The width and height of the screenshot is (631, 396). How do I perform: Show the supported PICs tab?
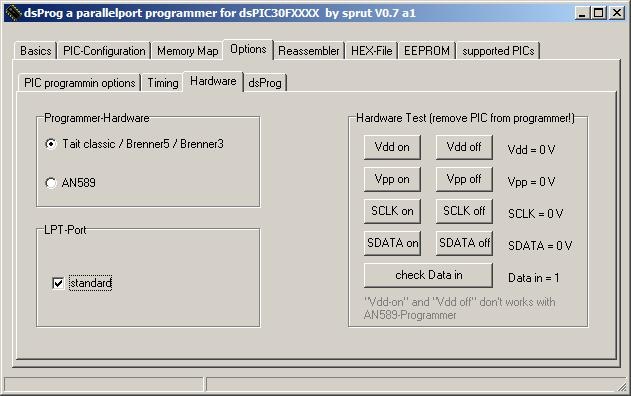click(x=498, y=51)
